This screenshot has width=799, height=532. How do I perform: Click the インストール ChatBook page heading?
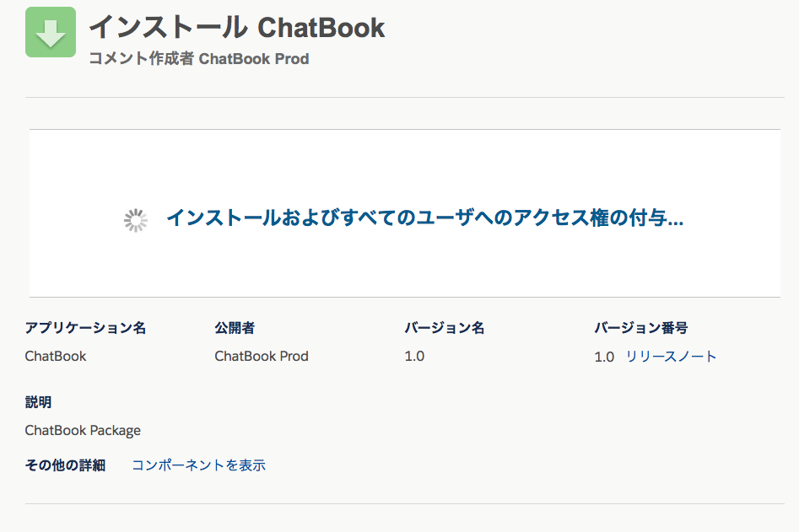pos(237,28)
